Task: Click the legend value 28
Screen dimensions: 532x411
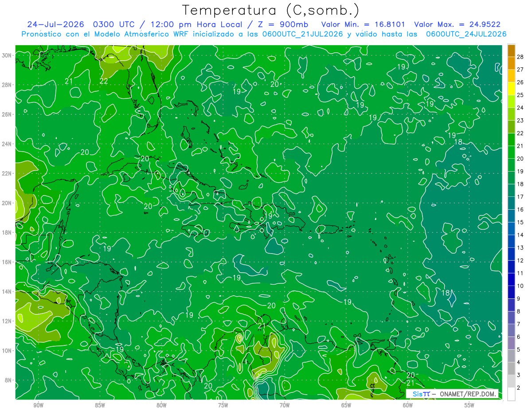Action: click(x=520, y=56)
